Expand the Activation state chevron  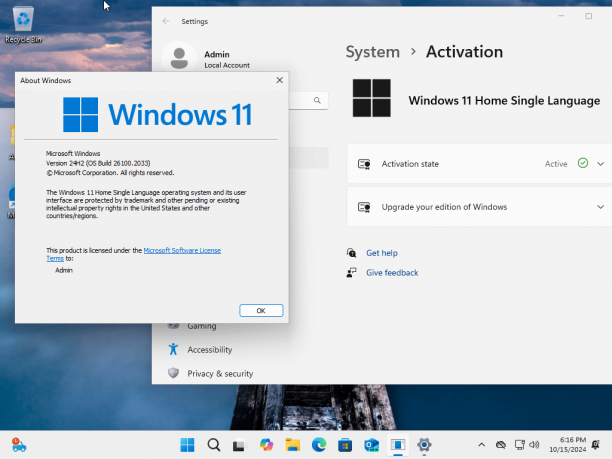600,164
